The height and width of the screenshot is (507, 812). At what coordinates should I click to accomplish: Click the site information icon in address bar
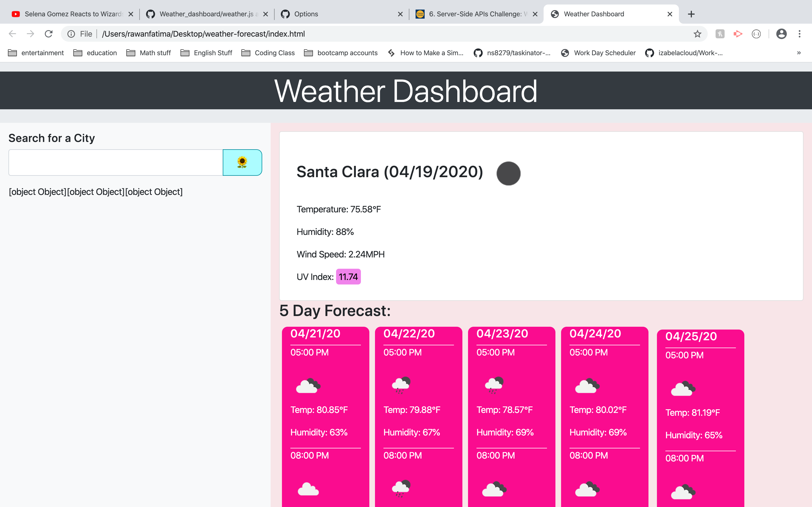coord(71,34)
